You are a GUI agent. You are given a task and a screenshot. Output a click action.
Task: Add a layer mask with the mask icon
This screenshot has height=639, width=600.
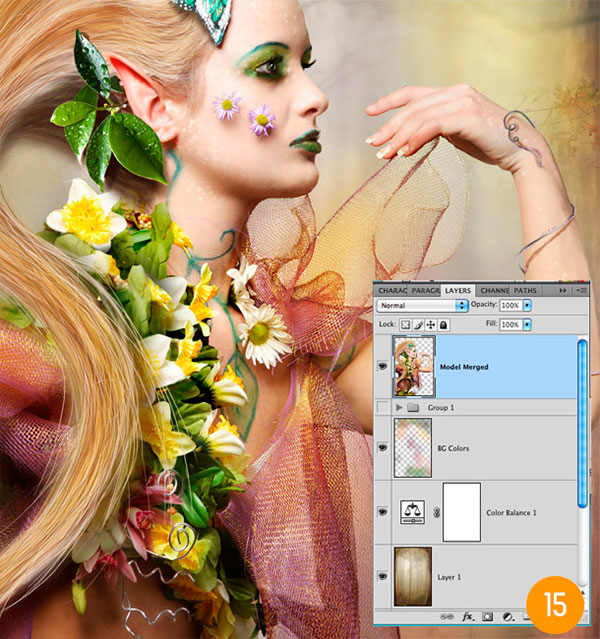point(488,617)
